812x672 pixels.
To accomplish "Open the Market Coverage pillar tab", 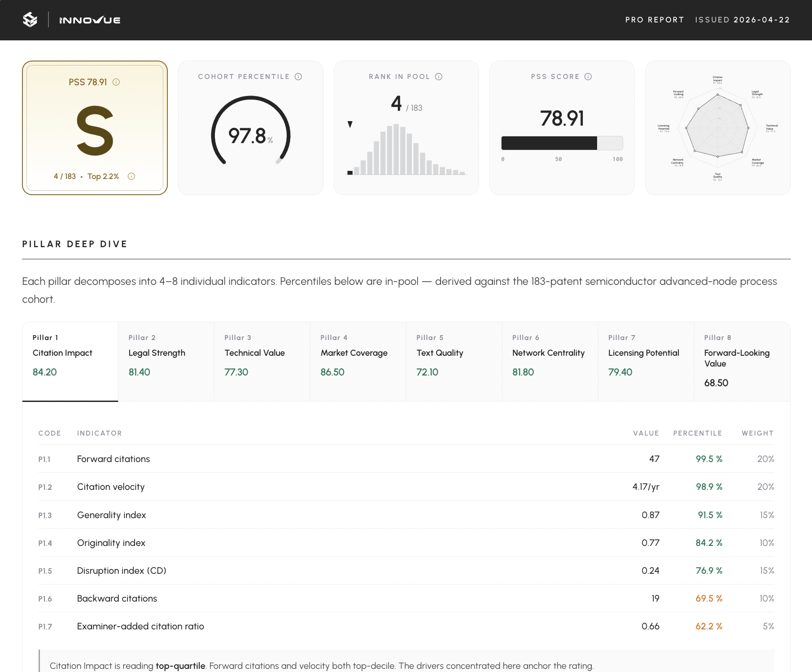I will 358,362.
